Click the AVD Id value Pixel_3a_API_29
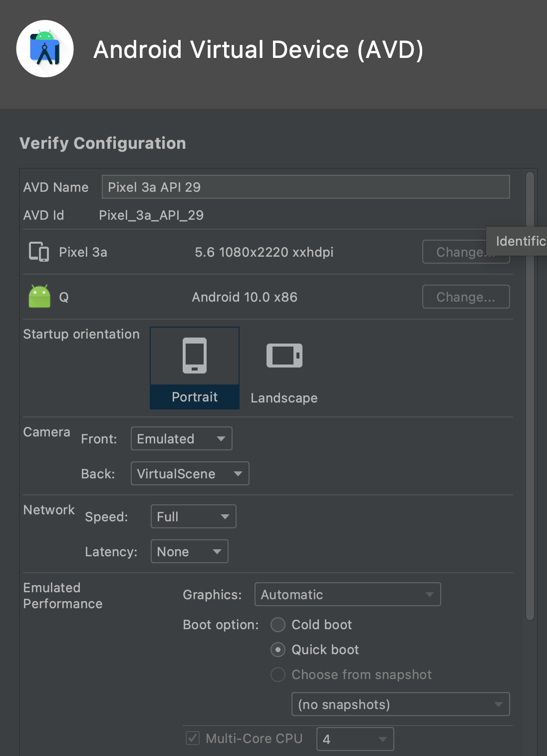This screenshot has height=756, width=547. [x=151, y=215]
